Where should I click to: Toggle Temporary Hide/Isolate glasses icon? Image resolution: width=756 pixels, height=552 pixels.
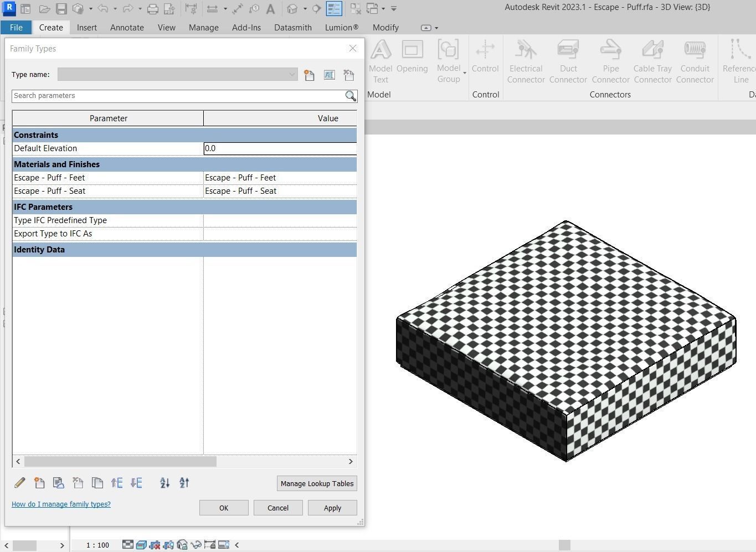(x=196, y=545)
